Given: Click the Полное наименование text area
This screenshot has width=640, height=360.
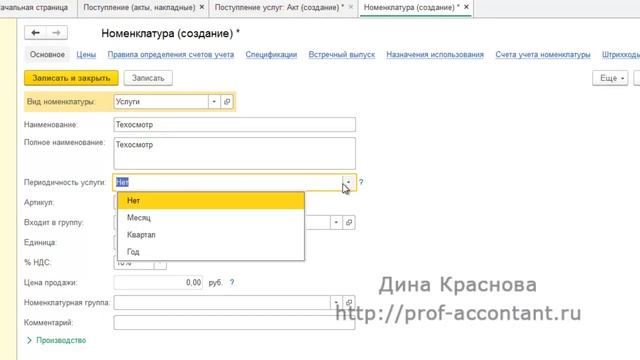Looking at the screenshot, I should pos(235,153).
